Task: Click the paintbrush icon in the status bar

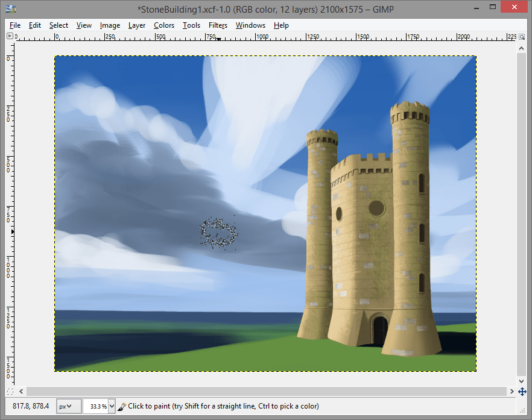Action: tap(121, 406)
